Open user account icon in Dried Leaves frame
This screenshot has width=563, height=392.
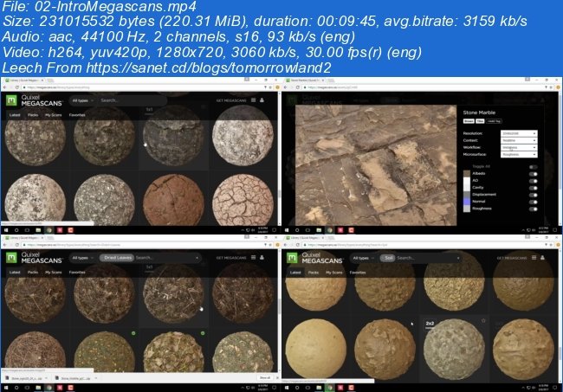[262, 258]
